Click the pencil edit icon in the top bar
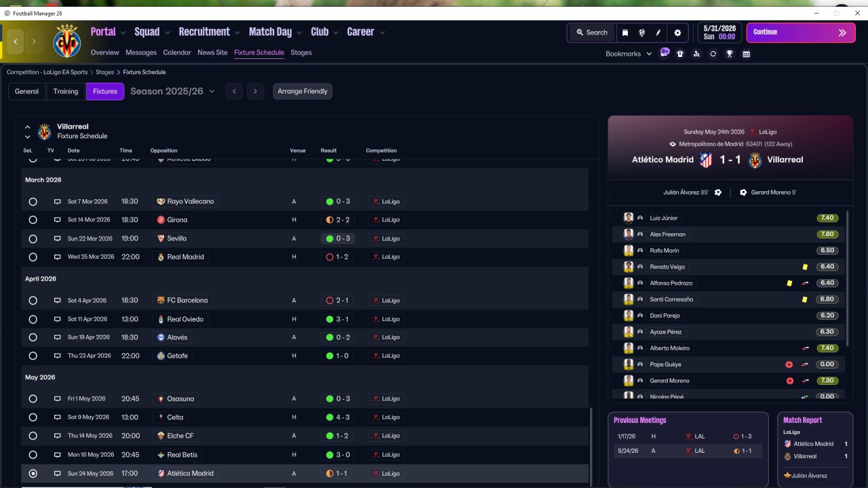Screen dimensions: 868x488 point(658,33)
